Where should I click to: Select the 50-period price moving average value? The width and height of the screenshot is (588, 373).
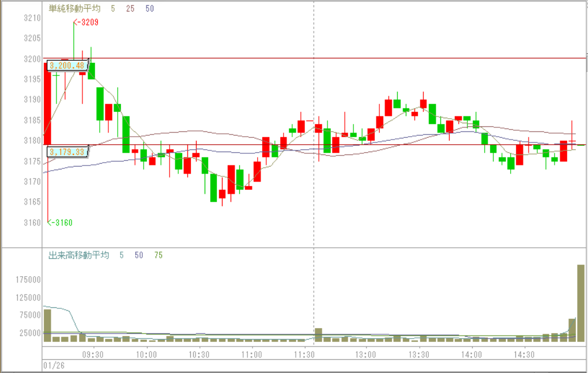click(150, 8)
